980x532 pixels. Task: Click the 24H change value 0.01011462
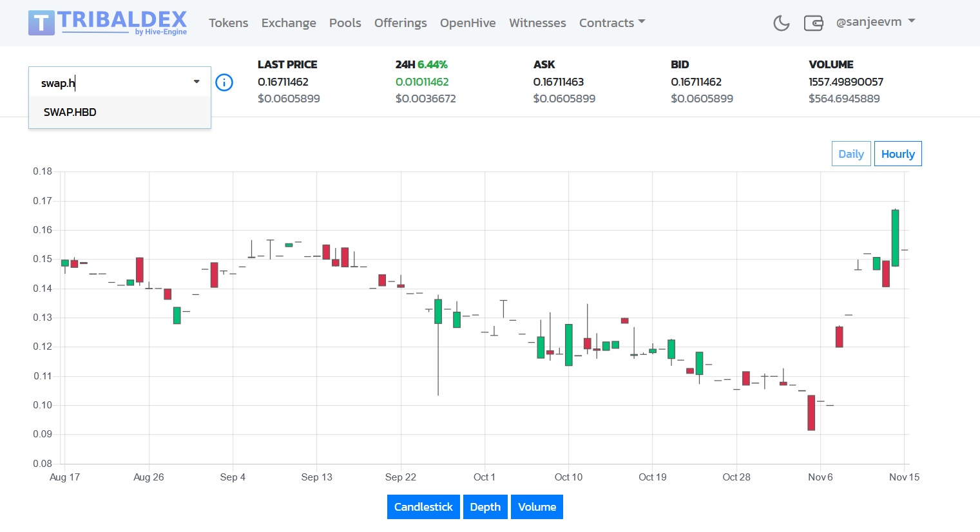[422, 82]
